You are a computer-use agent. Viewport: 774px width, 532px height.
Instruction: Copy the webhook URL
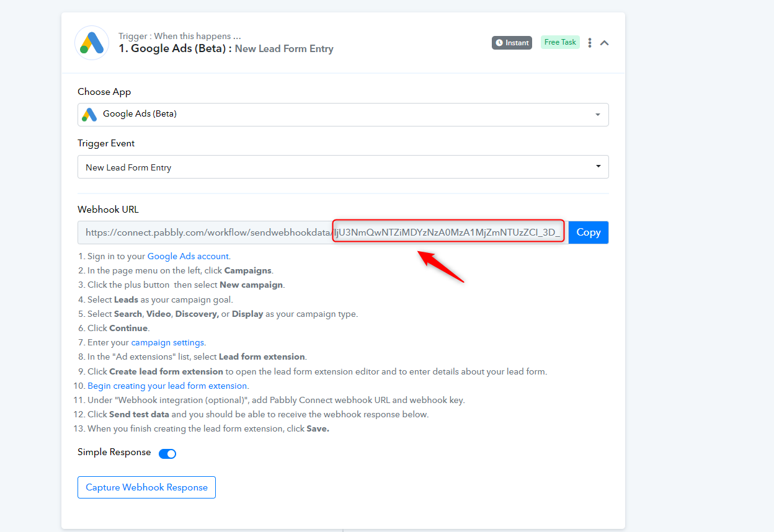coord(589,233)
